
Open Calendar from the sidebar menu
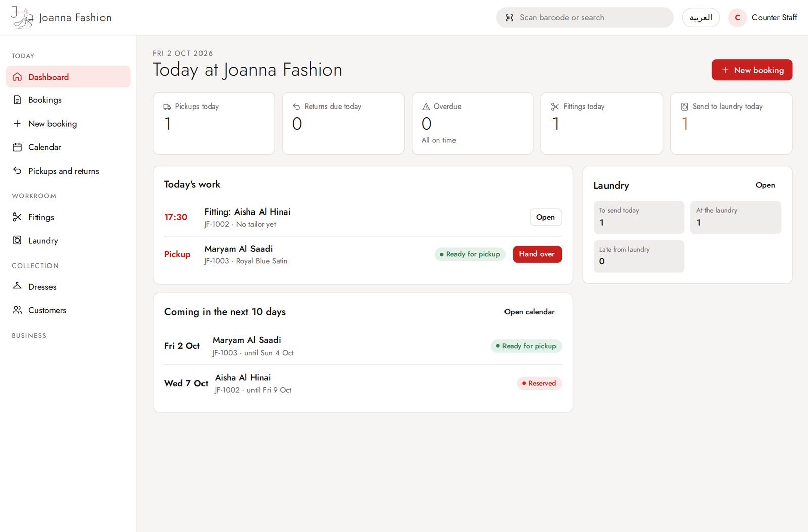(68, 147)
